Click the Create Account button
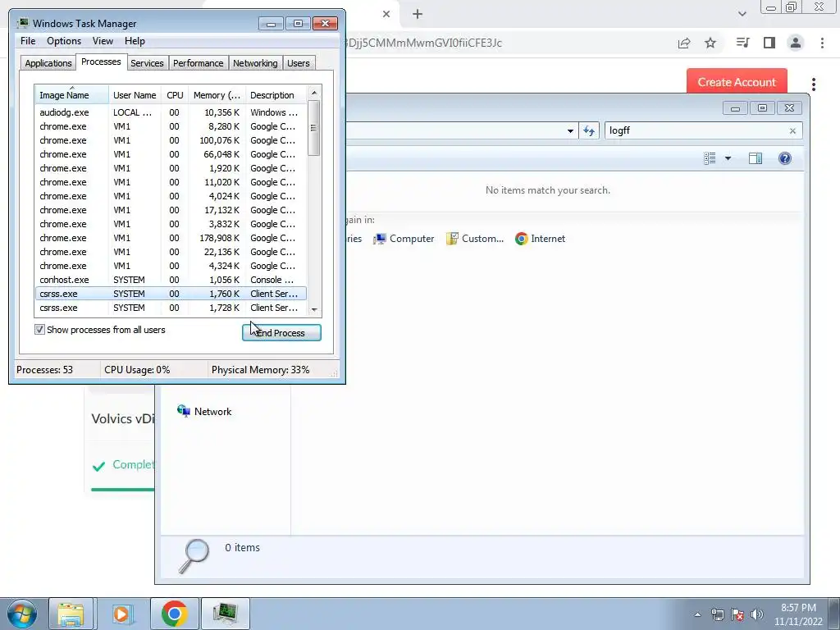The image size is (840, 630). coord(737,82)
